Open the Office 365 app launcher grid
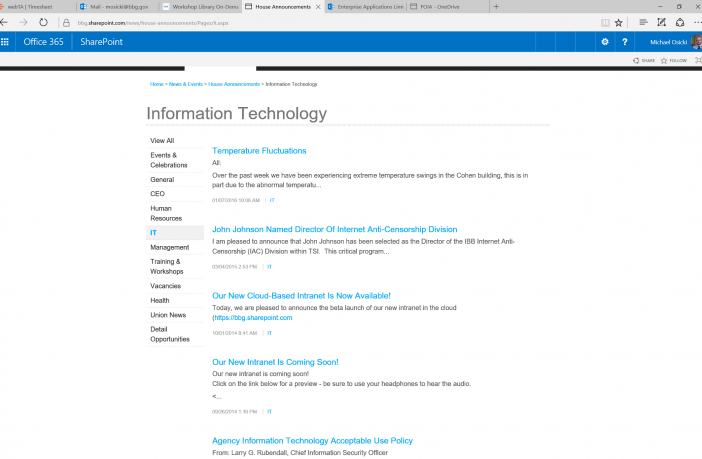This screenshot has height=459, width=702. click(5, 42)
